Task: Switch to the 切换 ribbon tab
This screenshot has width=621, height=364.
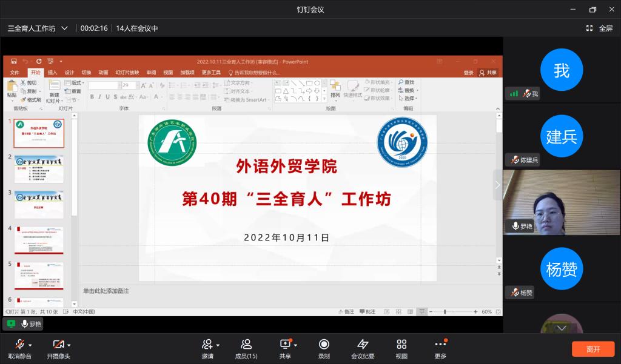Action: point(86,73)
